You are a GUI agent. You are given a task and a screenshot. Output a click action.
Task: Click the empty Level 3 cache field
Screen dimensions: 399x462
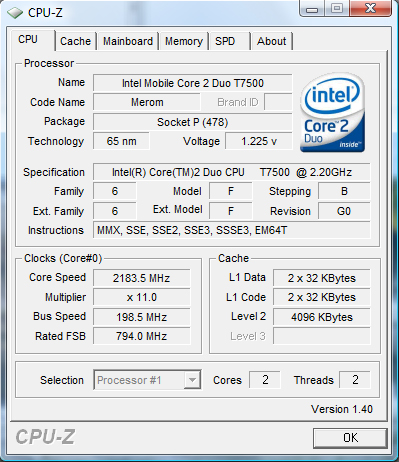(322, 336)
